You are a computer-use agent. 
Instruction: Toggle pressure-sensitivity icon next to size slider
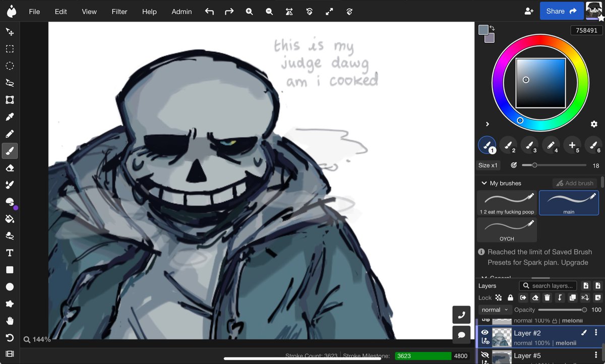(x=514, y=165)
